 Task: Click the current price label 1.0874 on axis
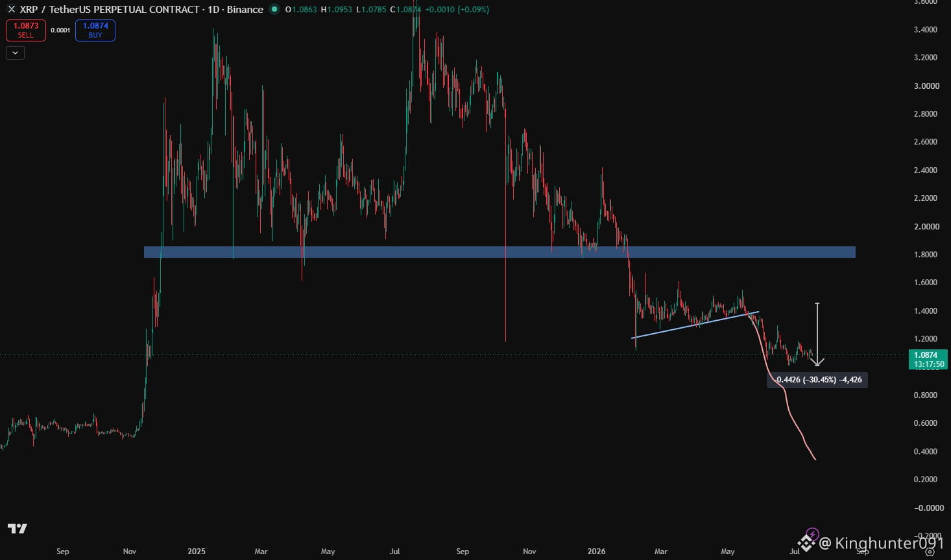(929, 359)
